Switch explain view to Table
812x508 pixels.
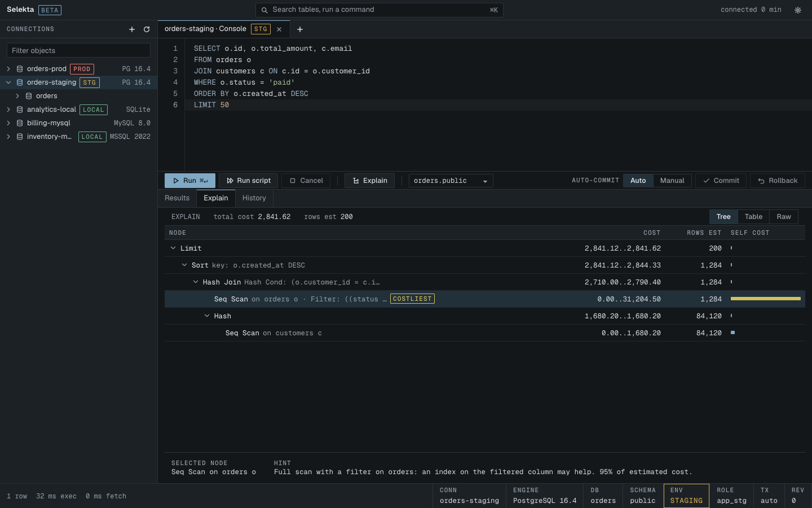(x=753, y=217)
